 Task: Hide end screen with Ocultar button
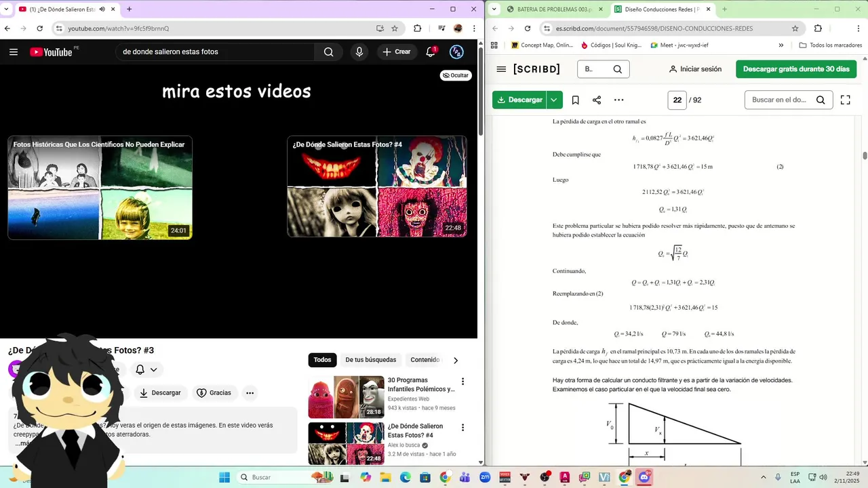(456, 75)
